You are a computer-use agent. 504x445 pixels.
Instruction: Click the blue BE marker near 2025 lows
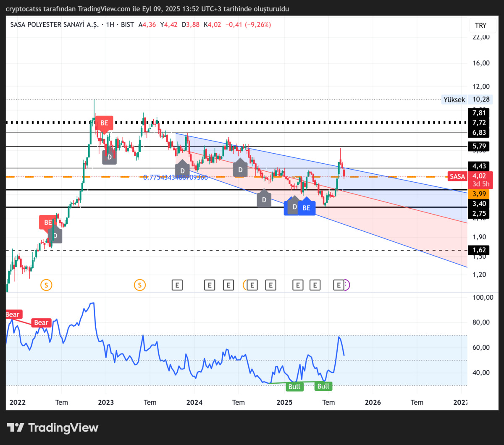point(307,208)
